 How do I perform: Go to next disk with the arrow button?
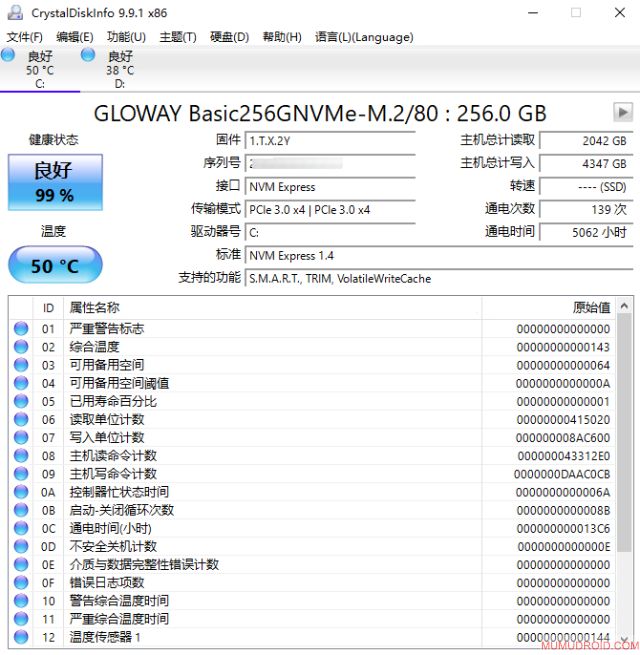[623, 112]
